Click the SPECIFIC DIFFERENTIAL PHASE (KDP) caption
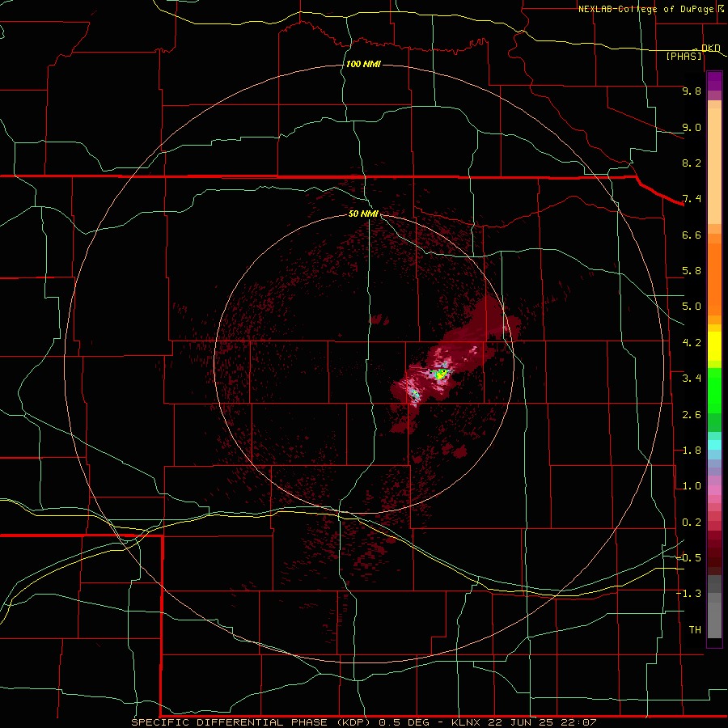Viewport: 728px width, 728px height. point(252,722)
